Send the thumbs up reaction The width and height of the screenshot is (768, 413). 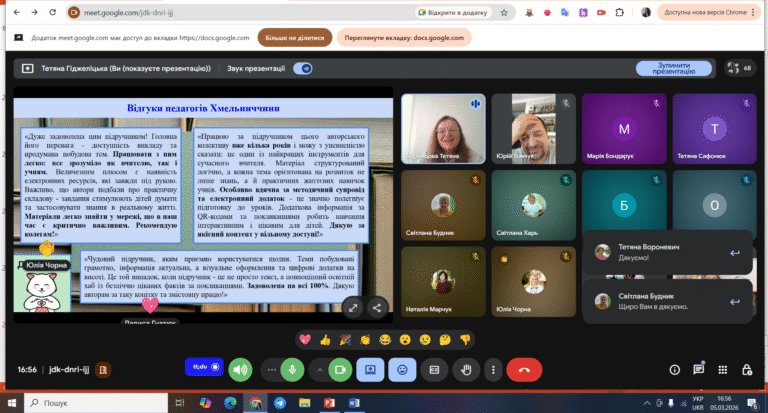click(325, 340)
